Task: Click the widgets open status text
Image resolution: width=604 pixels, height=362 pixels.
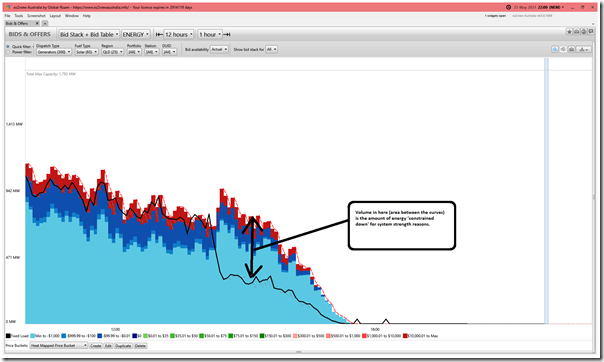Action: pos(495,16)
